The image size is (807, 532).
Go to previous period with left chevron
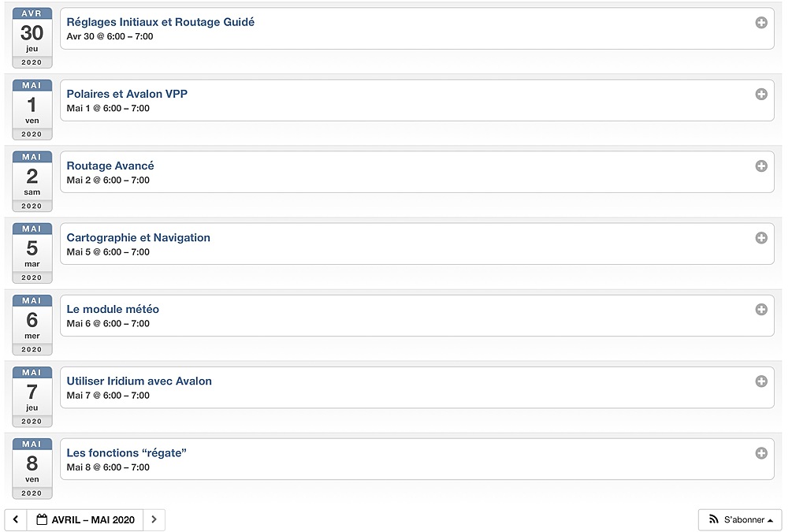point(16,519)
